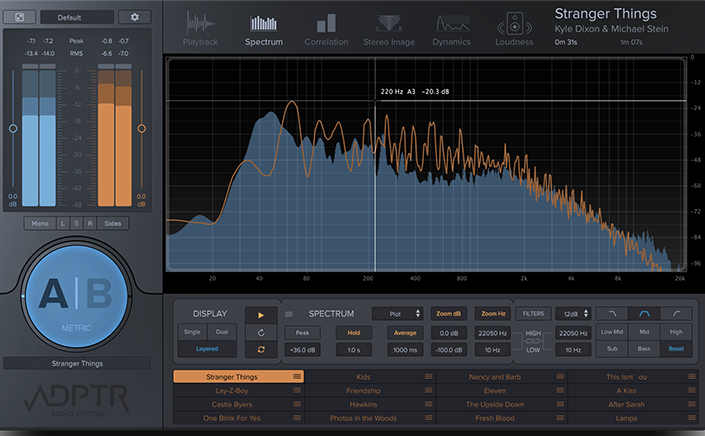
Task: Open the Stranger Things track menu icon
Action: (x=297, y=376)
